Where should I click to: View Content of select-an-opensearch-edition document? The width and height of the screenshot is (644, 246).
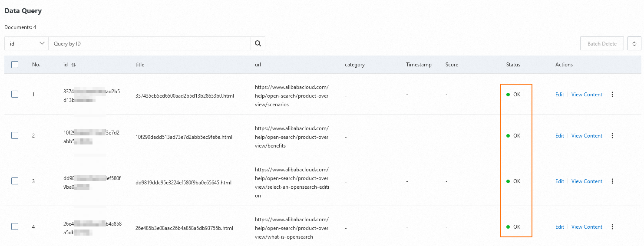click(587, 181)
